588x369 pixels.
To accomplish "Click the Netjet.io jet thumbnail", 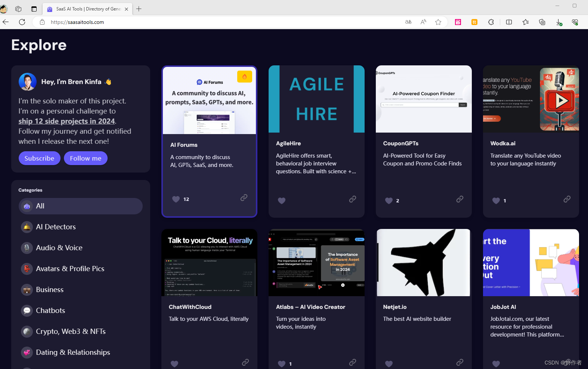I will [x=424, y=263].
